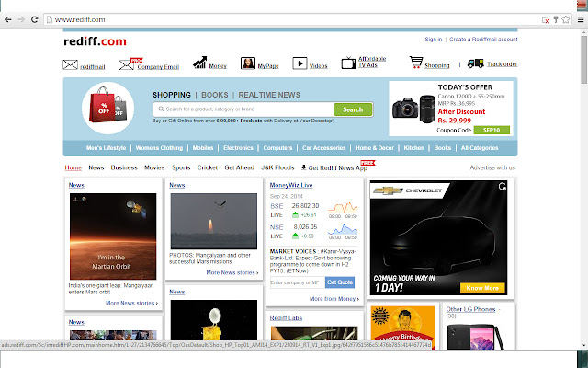Open the Home navigation tab

click(73, 167)
